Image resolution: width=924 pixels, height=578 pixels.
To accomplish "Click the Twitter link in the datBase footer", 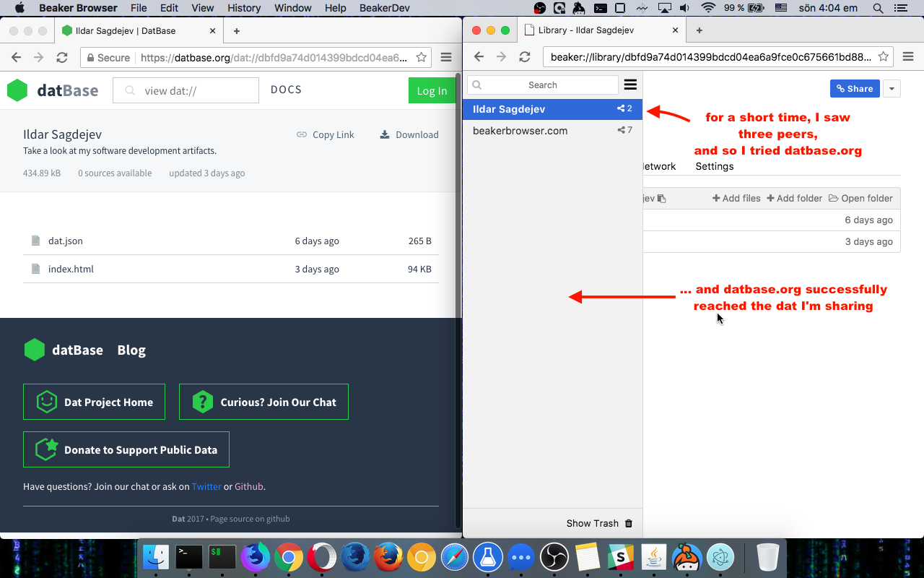I will [x=206, y=486].
